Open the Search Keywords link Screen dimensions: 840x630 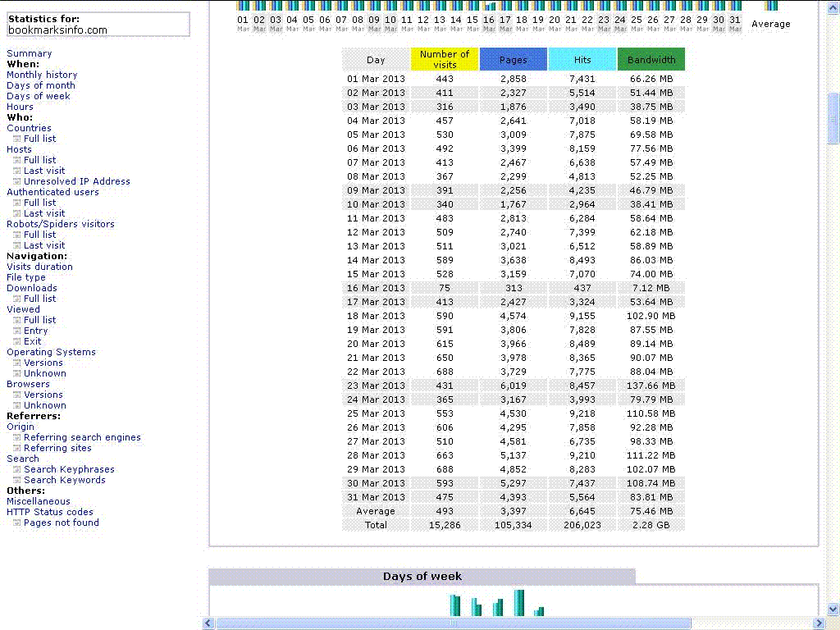[x=64, y=480]
